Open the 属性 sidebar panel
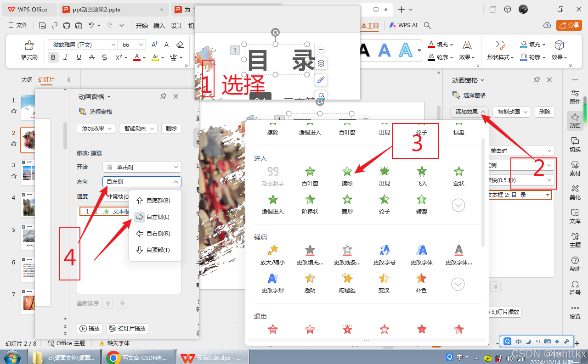 click(x=575, y=97)
